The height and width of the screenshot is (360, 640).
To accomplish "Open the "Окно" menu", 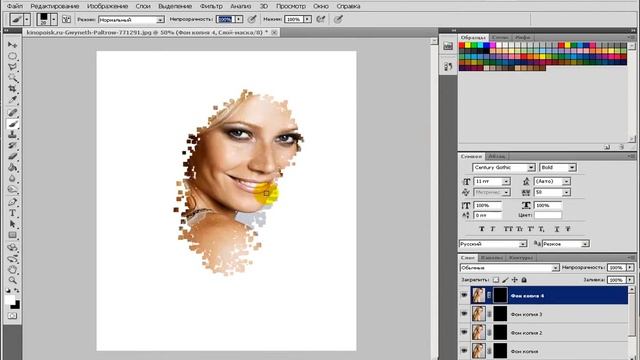I will 321,6.
